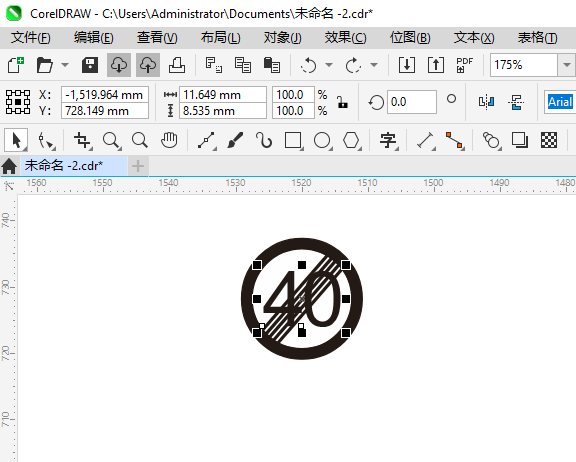Click the width field 11.649 mm

point(223,95)
